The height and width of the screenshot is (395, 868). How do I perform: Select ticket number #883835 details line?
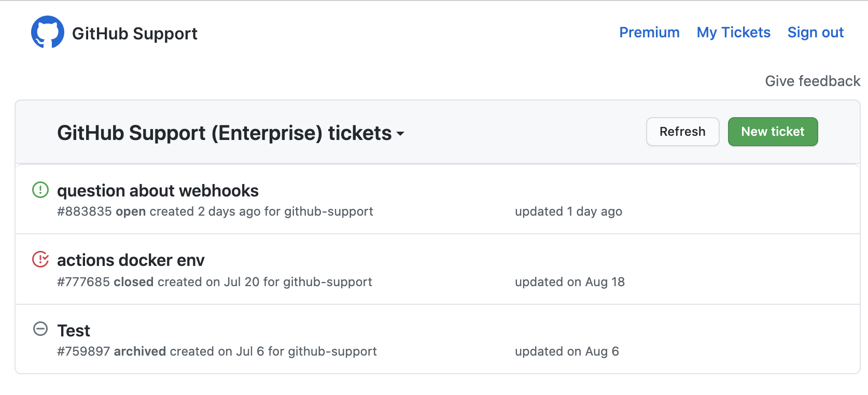point(215,211)
